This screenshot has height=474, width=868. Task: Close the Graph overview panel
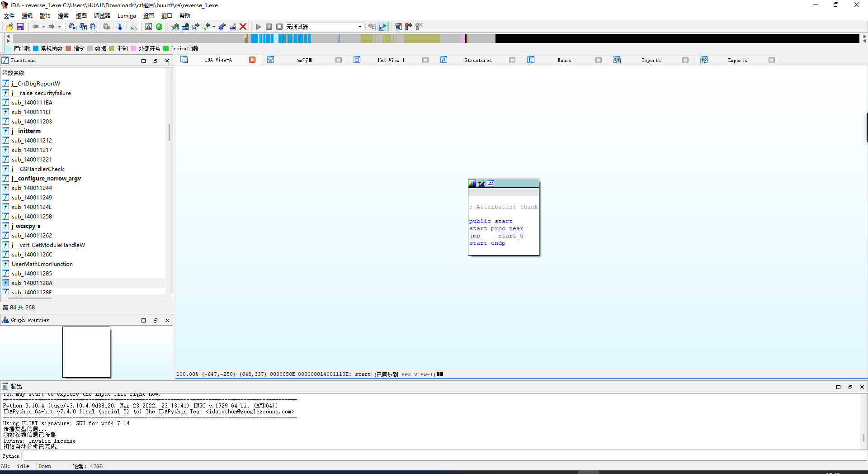pyautogui.click(x=167, y=320)
